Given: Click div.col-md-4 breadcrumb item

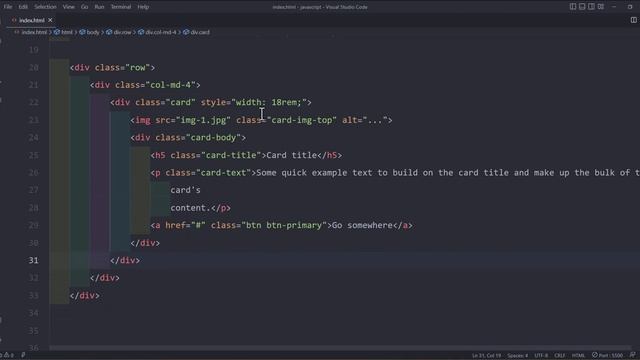Looking at the screenshot, I should (x=161, y=32).
